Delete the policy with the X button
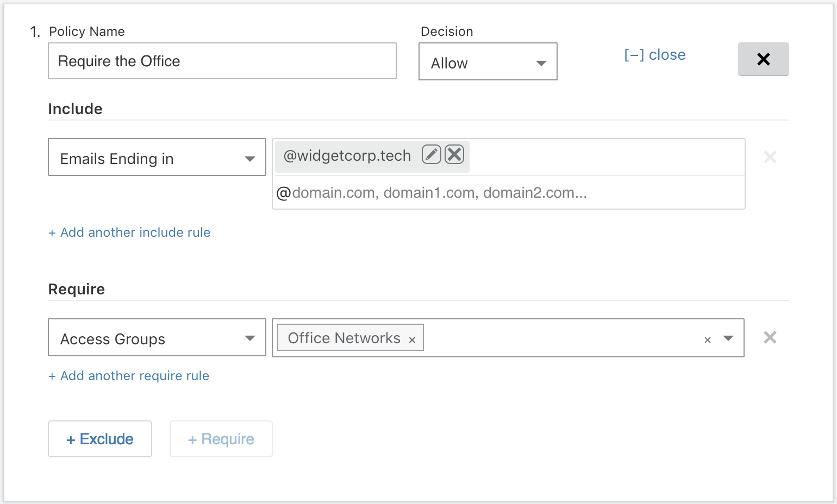Viewport: 837px width, 504px height. tap(763, 59)
